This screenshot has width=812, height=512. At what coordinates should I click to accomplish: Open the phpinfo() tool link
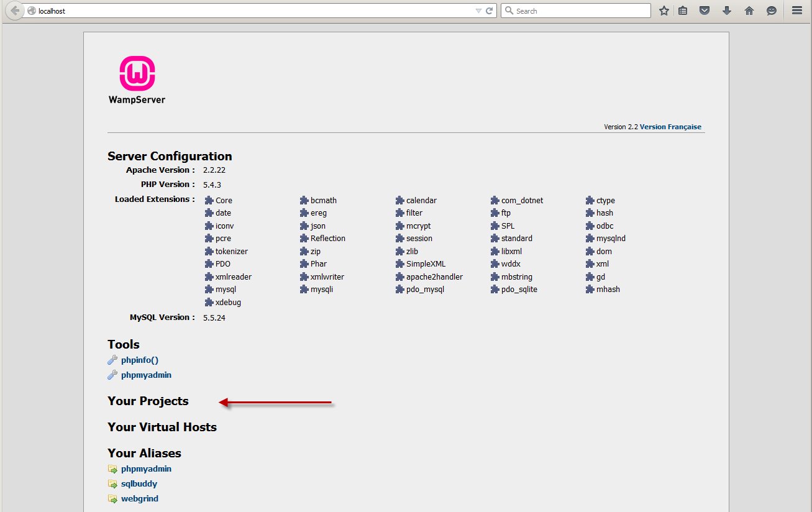[140, 360]
